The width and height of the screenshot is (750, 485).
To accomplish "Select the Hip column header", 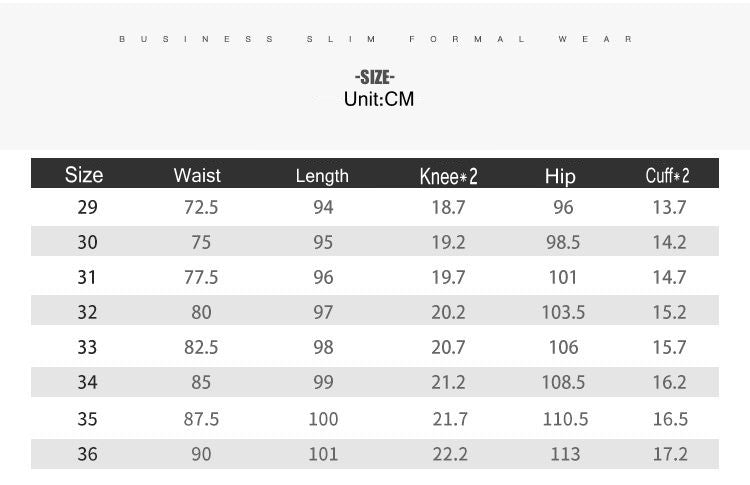I will pyautogui.click(x=560, y=176).
